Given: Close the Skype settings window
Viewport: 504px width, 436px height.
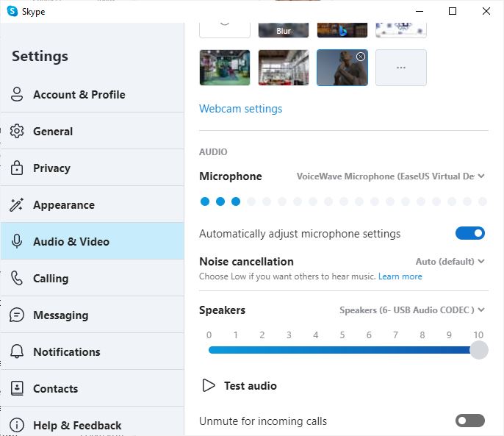Looking at the screenshot, I should click(x=486, y=11).
